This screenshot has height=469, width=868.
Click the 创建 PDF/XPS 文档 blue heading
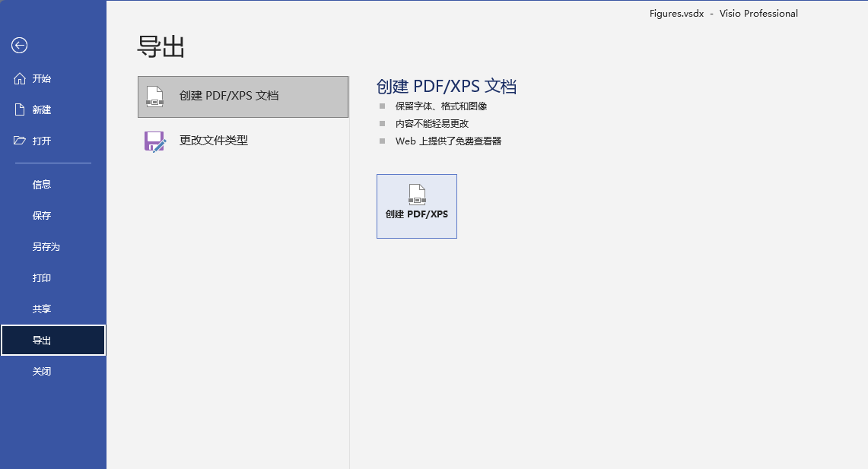447,87
